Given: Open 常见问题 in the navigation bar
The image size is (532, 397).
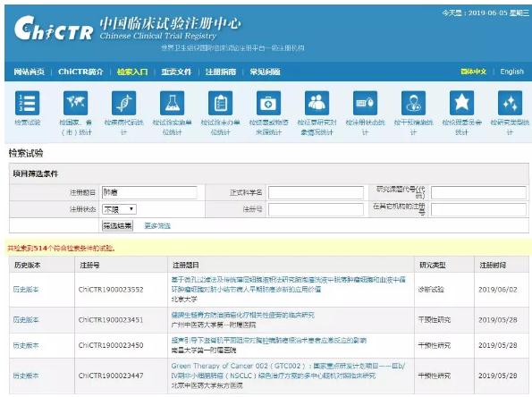Looking at the screenshot, I should click(x=265, y=72).
